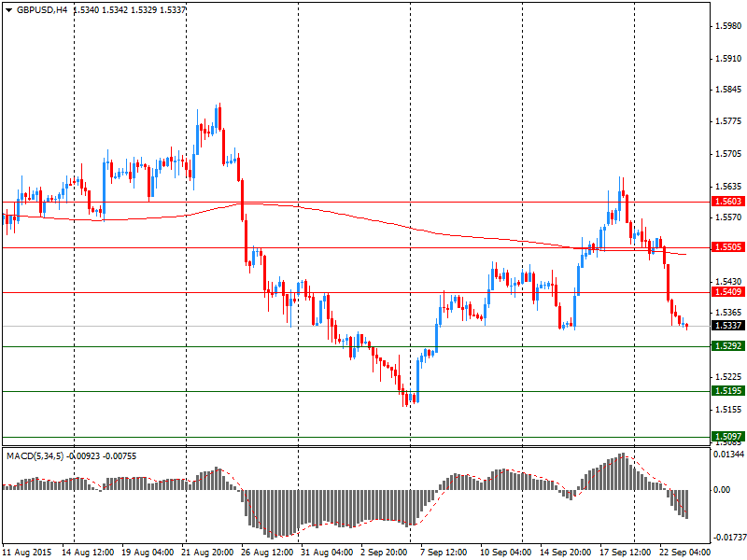The width and height of the screenshot is (747, 560).
Task: Select the 1.5195 green price label
Action: click(727, 391)
